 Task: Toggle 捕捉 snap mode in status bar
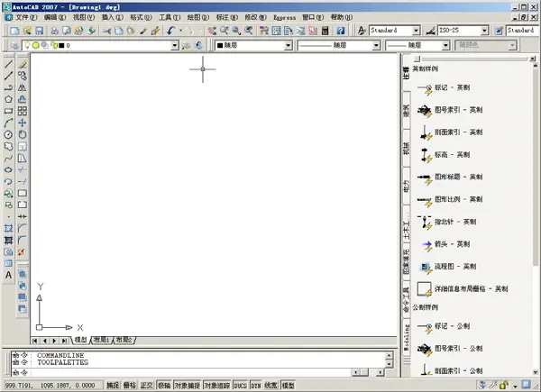coord(113,385)
